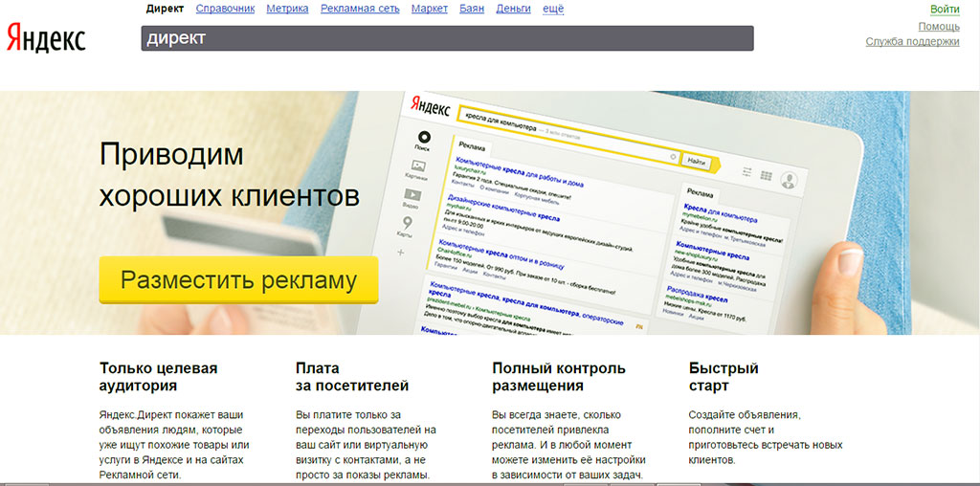
Task: Click Плата за посетителей heading
Action: tap(352, 377)
